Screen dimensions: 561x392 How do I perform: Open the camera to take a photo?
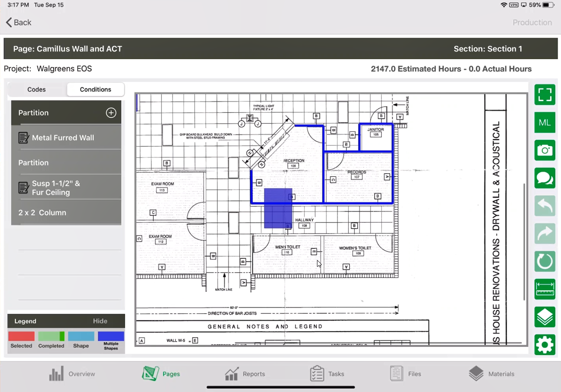coord(544,150)
